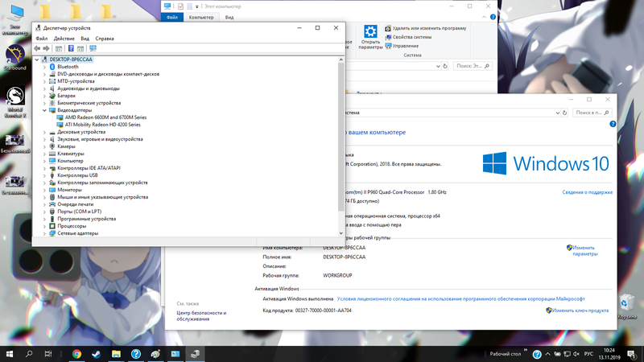Screen dimensions: 644x362
Task: Click 'Удалить или изменить программу' button
Action: pos(427,28)
